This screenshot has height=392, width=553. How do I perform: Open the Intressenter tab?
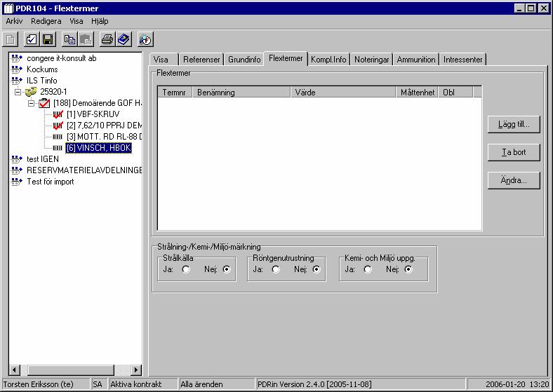(462, 60)
